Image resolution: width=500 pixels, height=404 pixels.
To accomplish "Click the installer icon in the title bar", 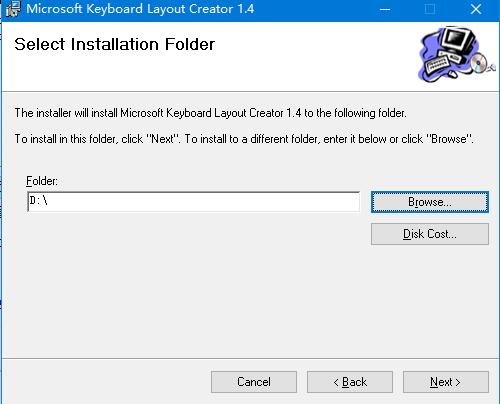I will [x=13, y=9].
